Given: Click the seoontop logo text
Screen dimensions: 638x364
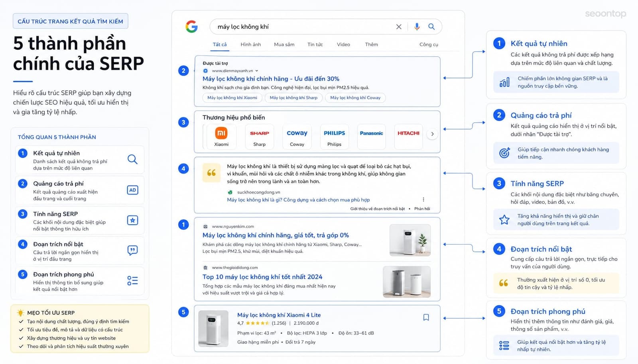Looking at the screenshot, I should pos(605,14).
